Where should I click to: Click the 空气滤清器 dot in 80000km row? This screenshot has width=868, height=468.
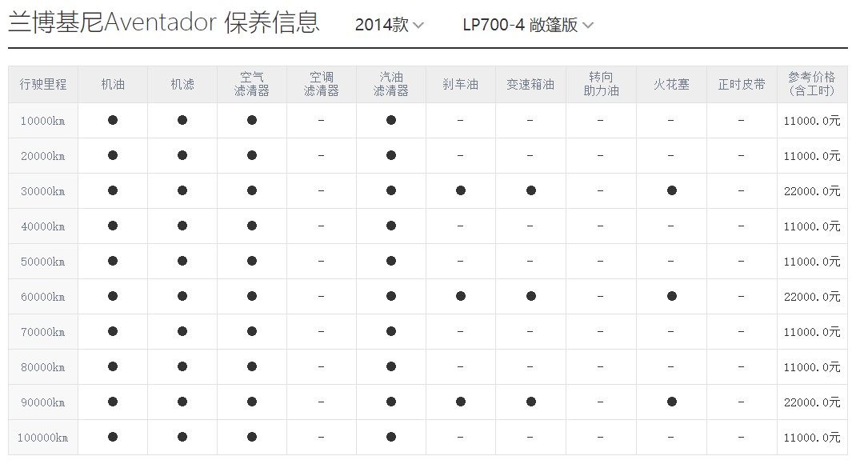(252, 366)
